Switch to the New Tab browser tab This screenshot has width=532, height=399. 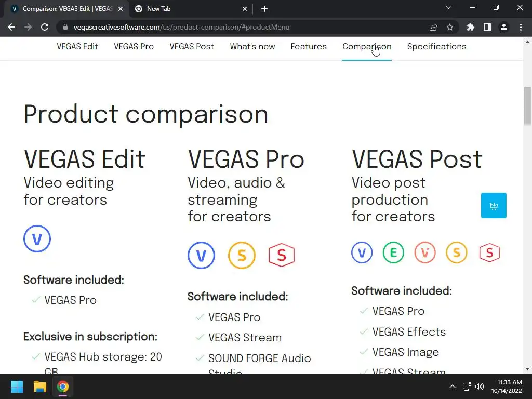190,9
